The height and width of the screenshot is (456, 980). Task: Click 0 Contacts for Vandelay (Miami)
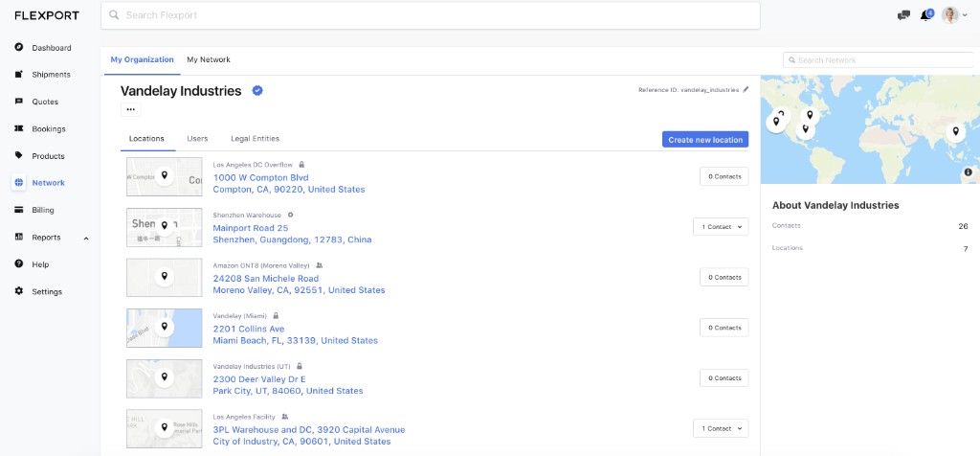point(724,327)
